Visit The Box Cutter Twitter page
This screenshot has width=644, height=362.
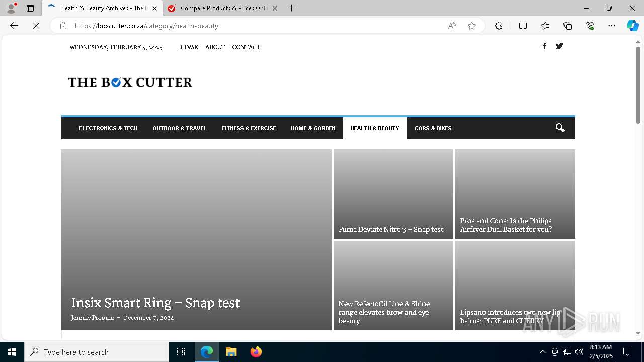[559, 46]
